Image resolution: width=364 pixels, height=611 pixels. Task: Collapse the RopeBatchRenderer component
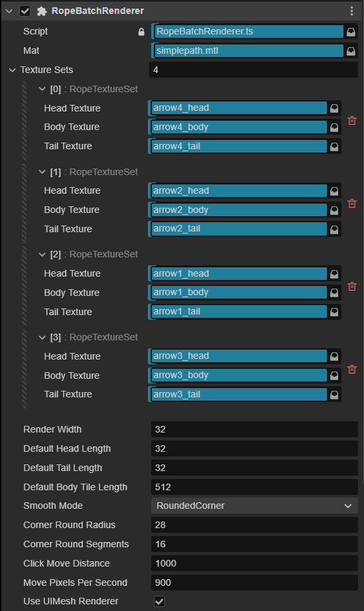click(x=9, y=11)
